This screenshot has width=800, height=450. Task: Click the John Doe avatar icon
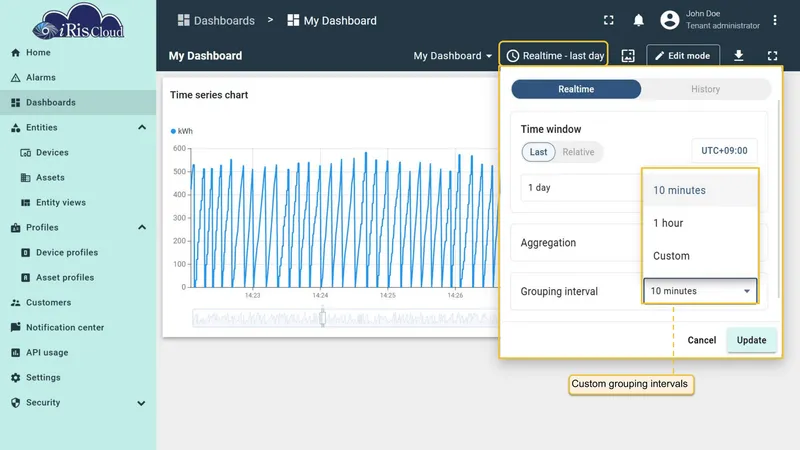click(x=670, y=20)
